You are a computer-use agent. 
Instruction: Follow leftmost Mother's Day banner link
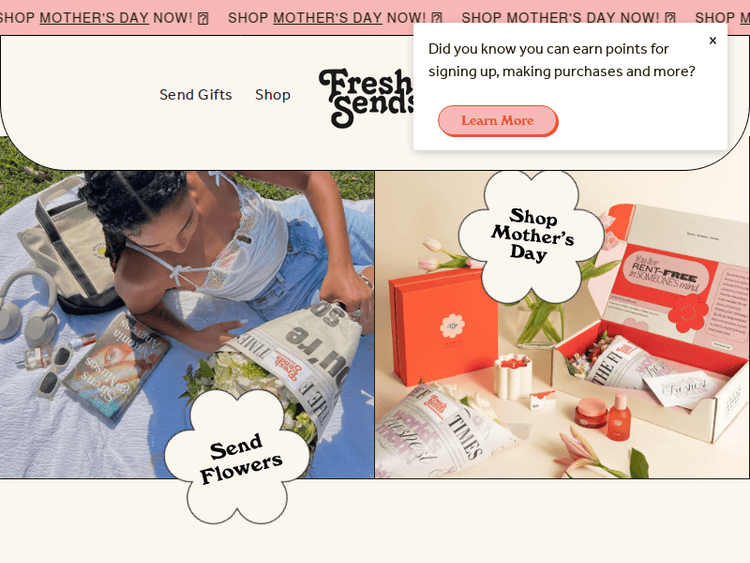point(94,18)
